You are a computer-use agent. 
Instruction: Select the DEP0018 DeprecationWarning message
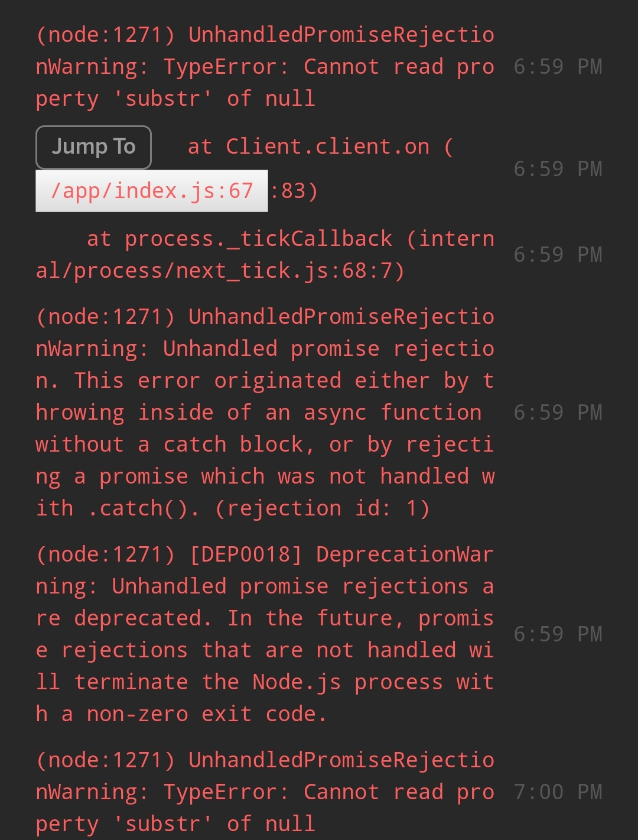pos(264,633)
